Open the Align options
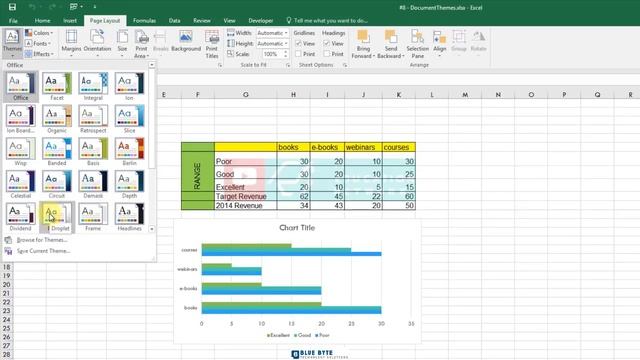The width and height of the screenshot is (640, 360). click(440, 43)
